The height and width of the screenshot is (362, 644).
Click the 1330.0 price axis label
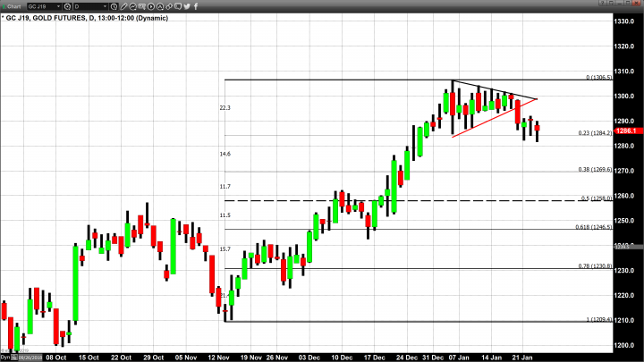pos(624,21)
